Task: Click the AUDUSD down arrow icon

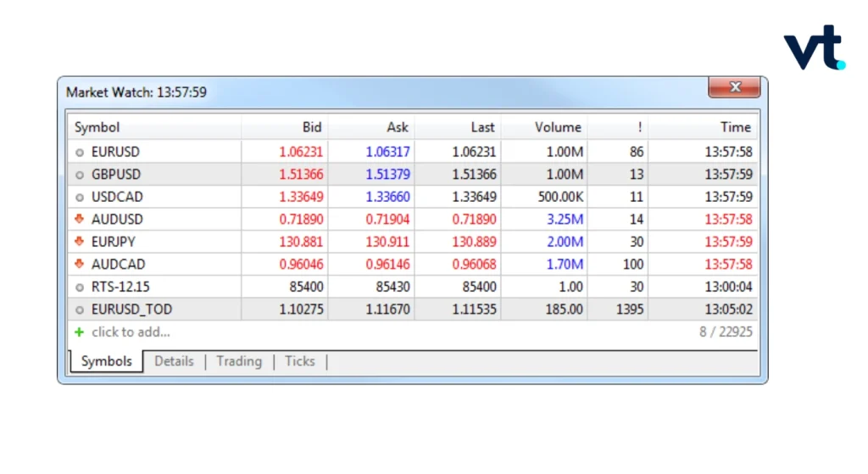Action: click(x=79, y=219)
